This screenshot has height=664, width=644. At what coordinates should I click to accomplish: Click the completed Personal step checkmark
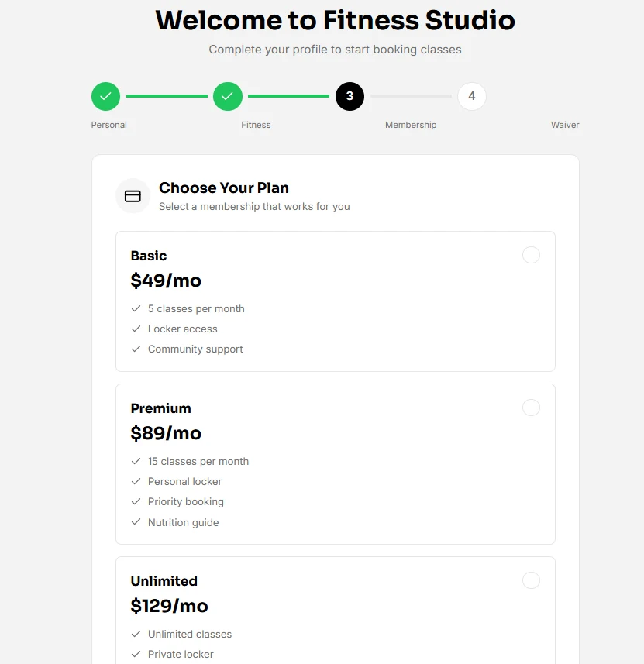pos(105,96)
